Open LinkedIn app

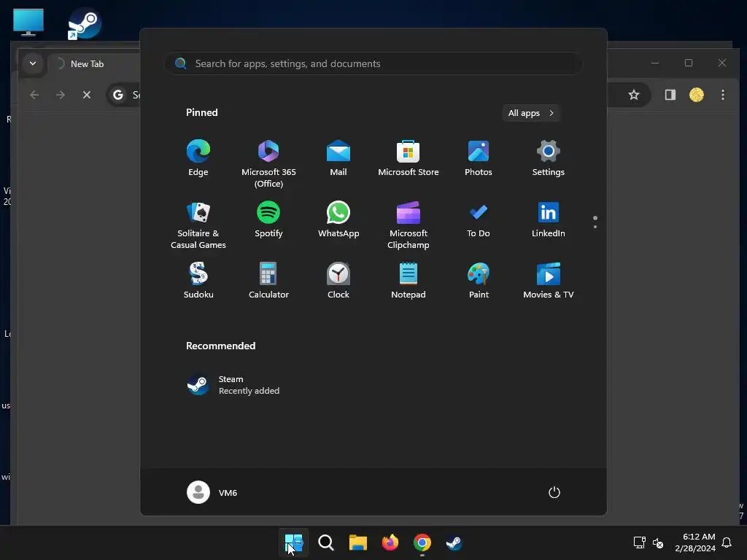tap(549, 219)
